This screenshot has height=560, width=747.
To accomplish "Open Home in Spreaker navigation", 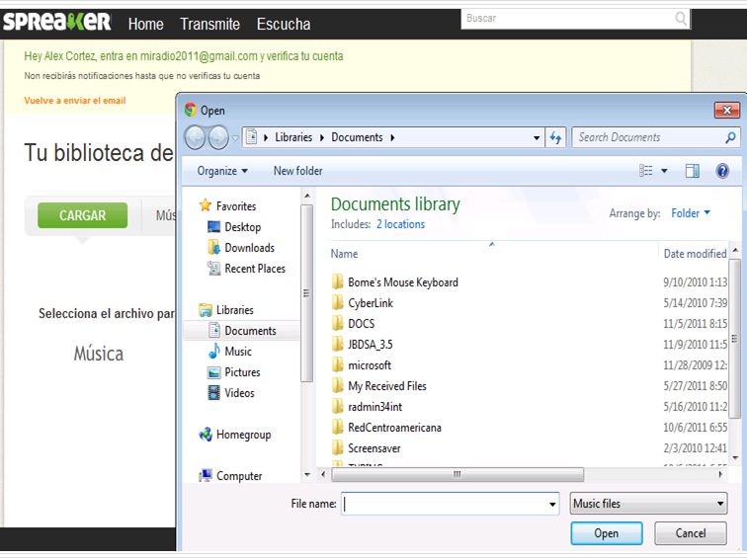I will tap(146, 24).
